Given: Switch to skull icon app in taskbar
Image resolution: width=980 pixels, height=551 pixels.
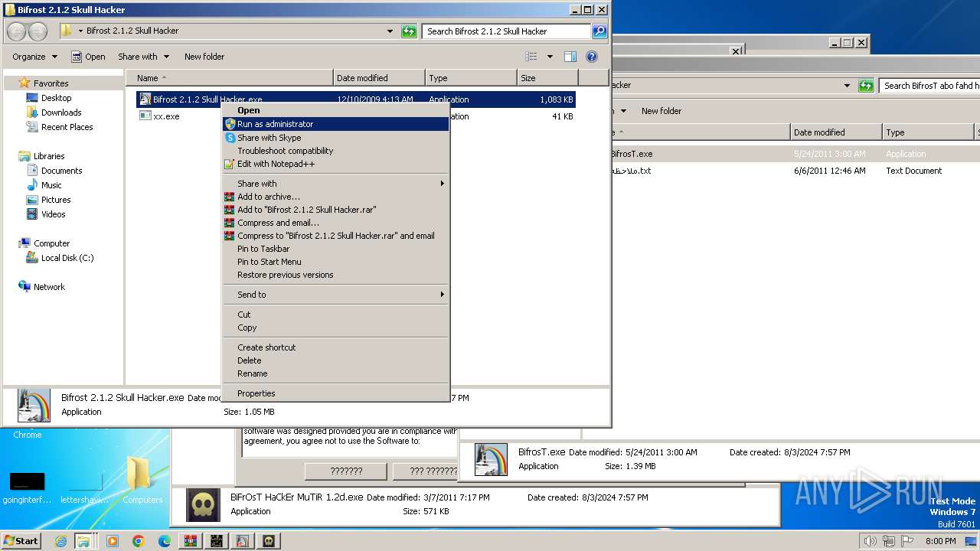Looking at the screenshot, I should click(x=269, y=541).
